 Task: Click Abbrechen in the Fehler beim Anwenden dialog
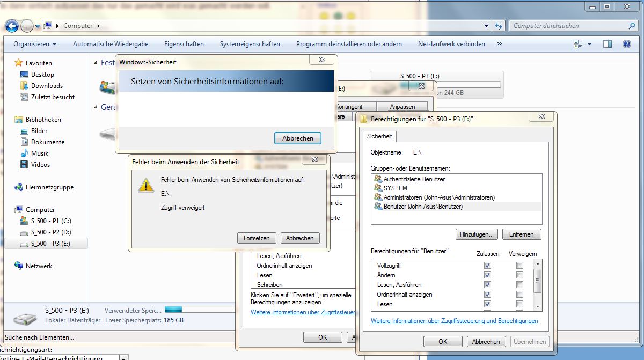[x=299, y=238]
